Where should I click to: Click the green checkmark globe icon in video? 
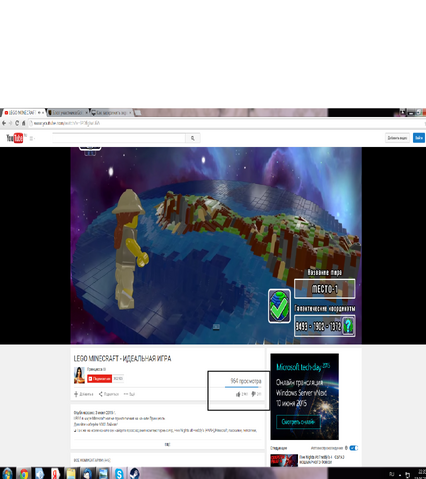(x=279, y=306)
